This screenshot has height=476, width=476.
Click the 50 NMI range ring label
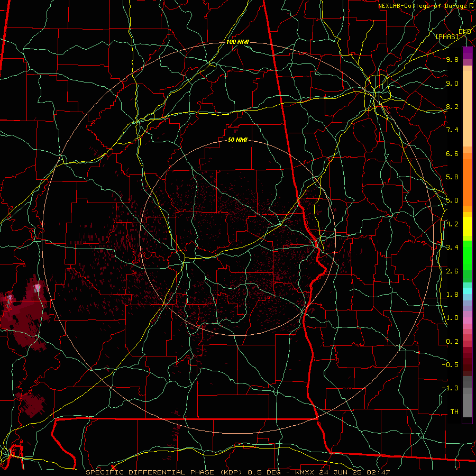[237, 140]
